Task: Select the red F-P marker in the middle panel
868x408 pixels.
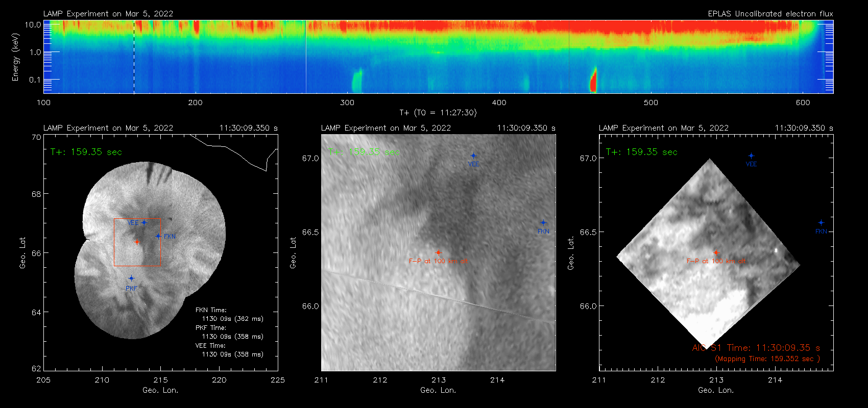Action: tap(438, 252)
